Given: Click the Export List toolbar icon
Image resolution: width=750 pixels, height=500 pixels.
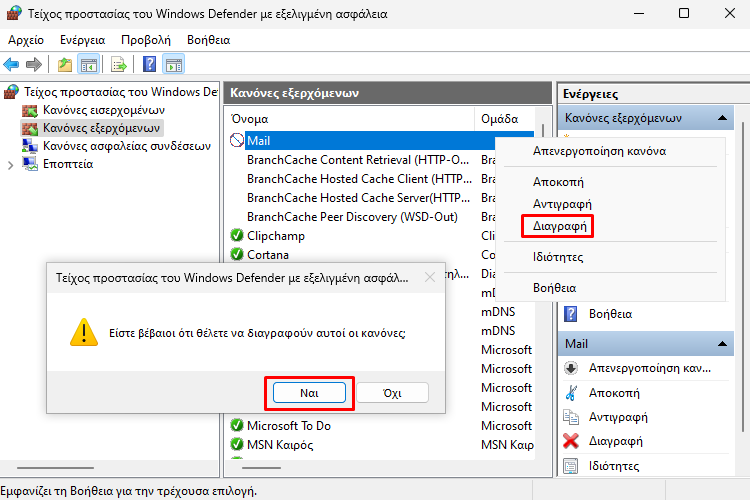Looking at the screenshot, I should tap(119, 64).
